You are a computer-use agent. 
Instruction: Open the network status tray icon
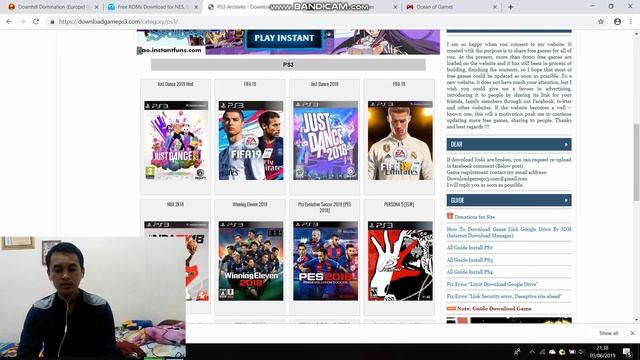542,352
